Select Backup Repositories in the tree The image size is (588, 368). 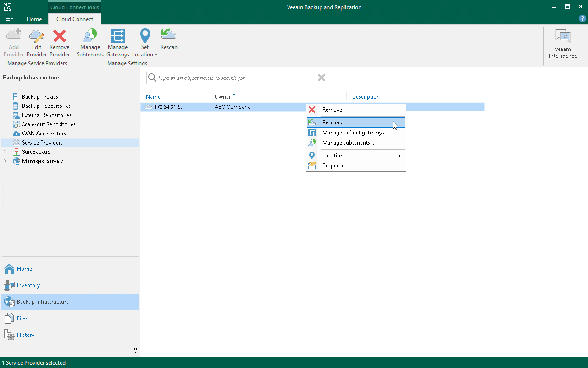(x=46, y=106)
